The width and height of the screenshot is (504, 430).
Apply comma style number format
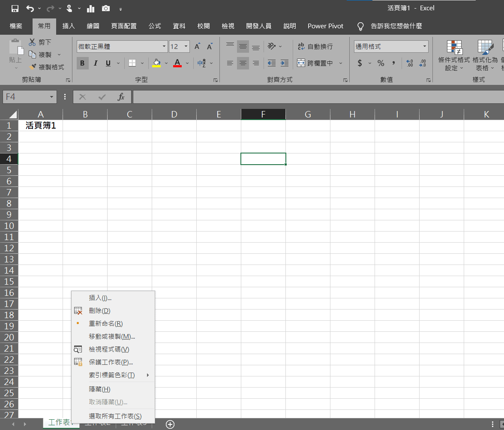393,63
